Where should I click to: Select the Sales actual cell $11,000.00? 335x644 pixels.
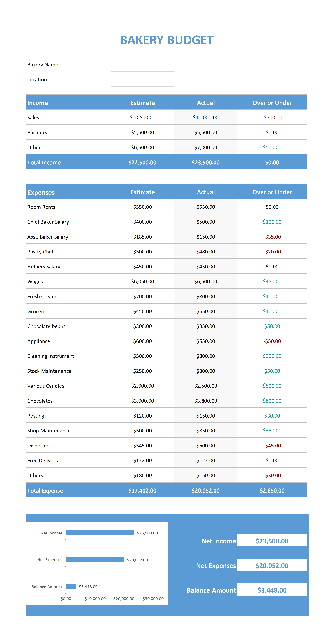pos(205,117)
